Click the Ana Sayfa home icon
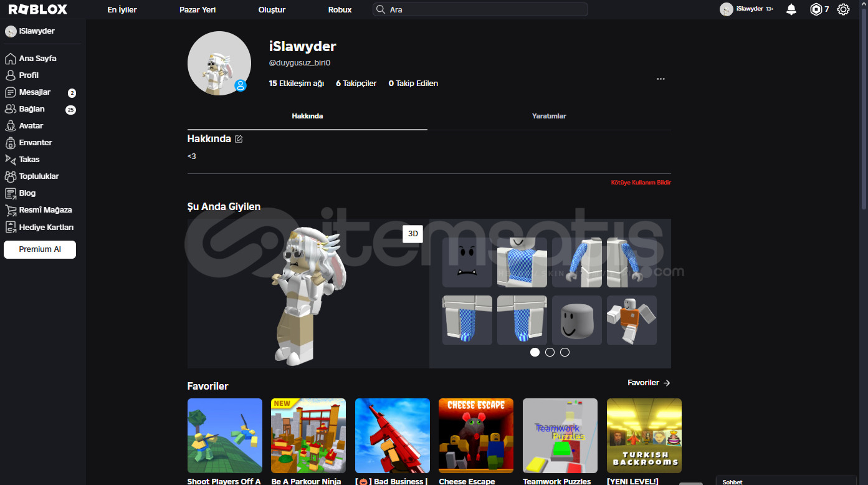The height and width of the screenshot is (485, 868). (x=10, y=59)
